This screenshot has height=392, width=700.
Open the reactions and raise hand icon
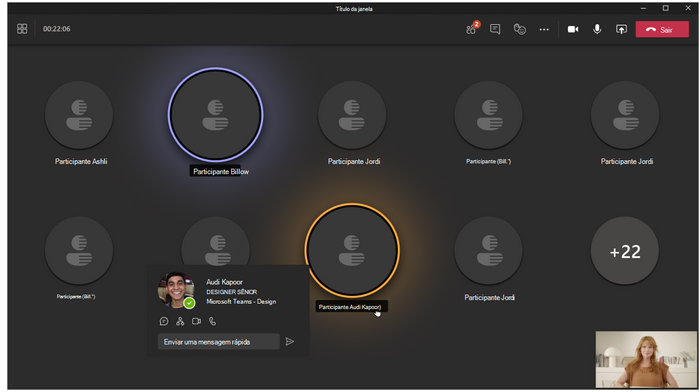[x=520, y=29]
